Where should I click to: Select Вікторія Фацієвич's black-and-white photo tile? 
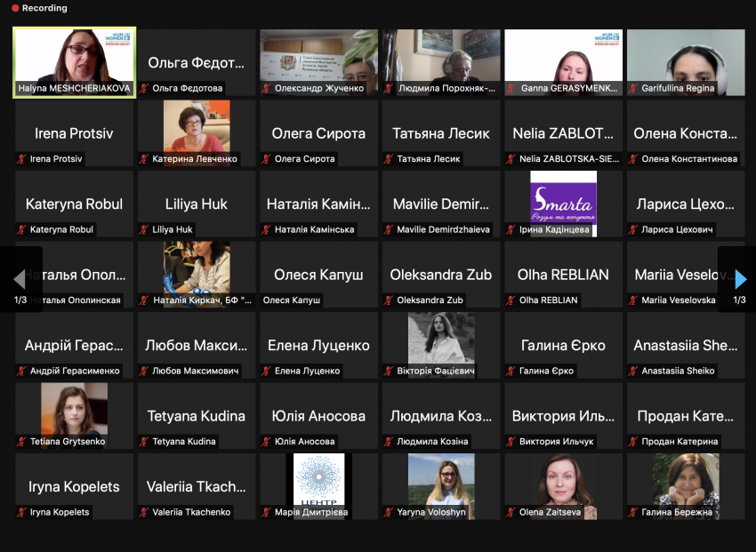[441, 346]
